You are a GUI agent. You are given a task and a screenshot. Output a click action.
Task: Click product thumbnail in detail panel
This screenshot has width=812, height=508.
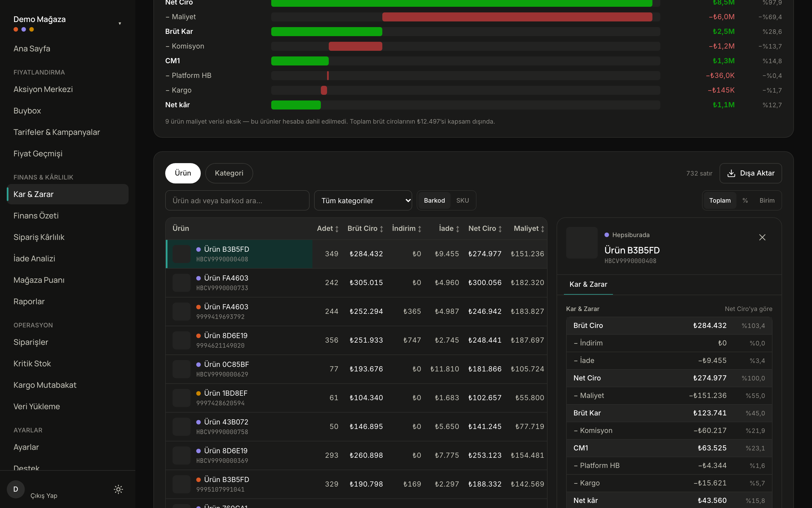[582, 243]
